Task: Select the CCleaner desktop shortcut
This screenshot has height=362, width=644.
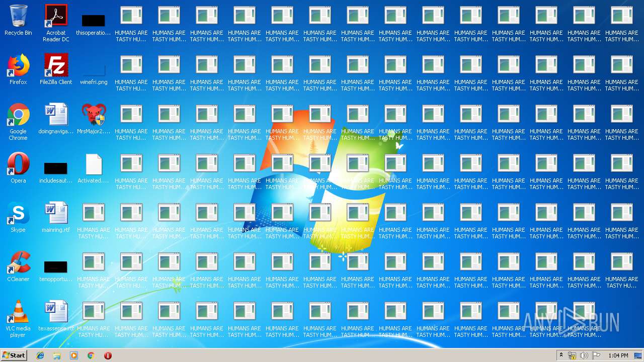Action: tap(18, 266)
